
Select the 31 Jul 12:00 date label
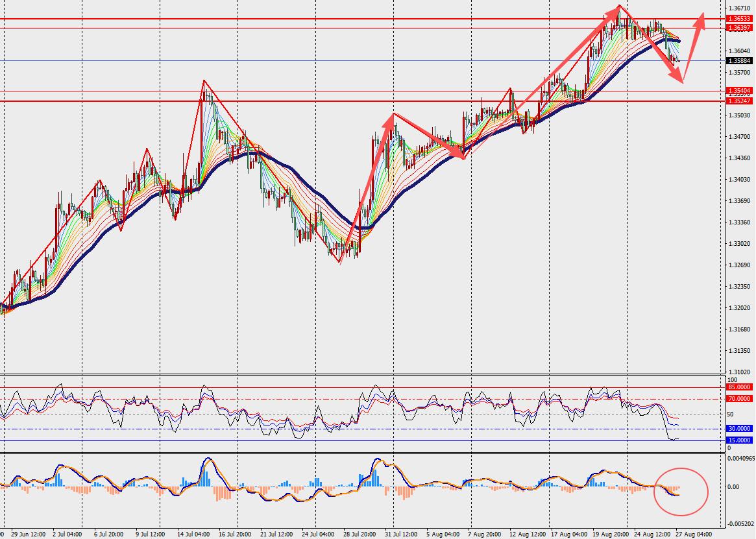(401, 534)
